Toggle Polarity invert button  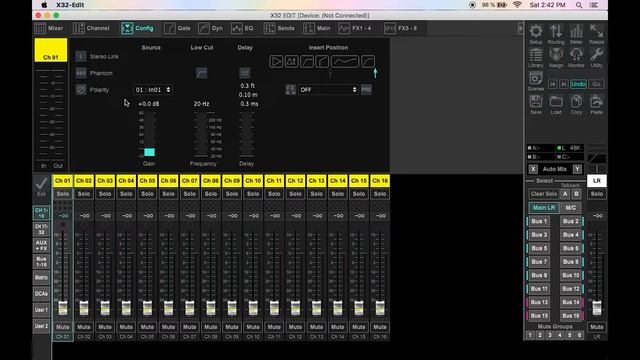(81, 90)
